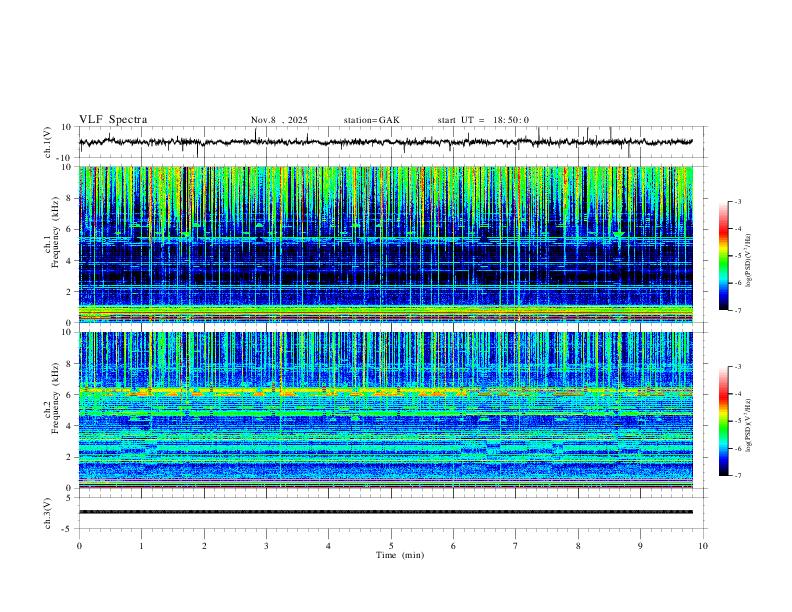Screen dimensions: 792x612
Task: Click the upper color bar's log(PSD) label
Action: tap(749, 261)
